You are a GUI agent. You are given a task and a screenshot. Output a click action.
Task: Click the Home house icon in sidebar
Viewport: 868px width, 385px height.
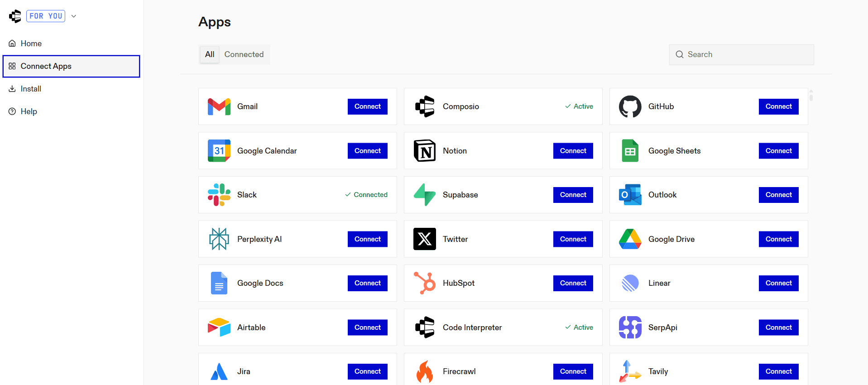coord(12,43)
